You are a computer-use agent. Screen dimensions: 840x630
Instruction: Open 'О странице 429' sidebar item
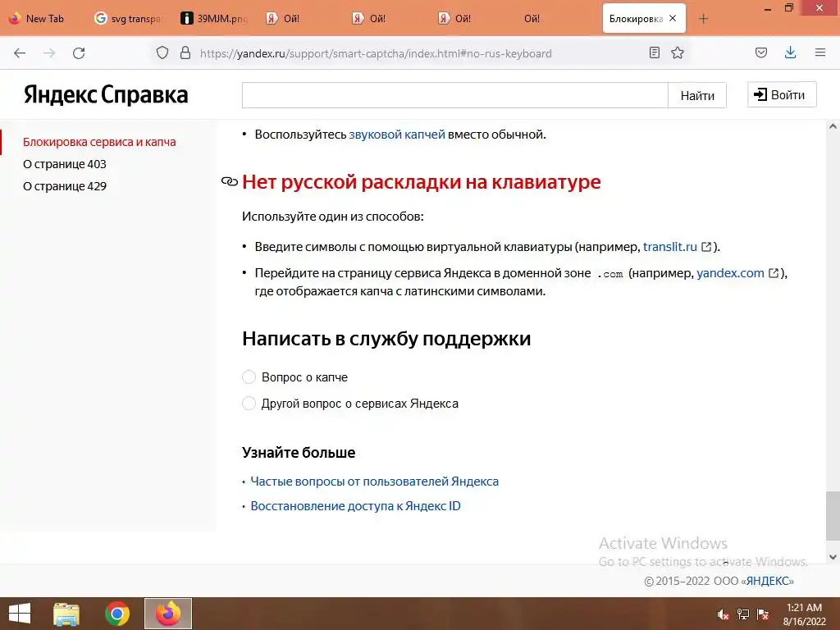(x=64, y=186)
